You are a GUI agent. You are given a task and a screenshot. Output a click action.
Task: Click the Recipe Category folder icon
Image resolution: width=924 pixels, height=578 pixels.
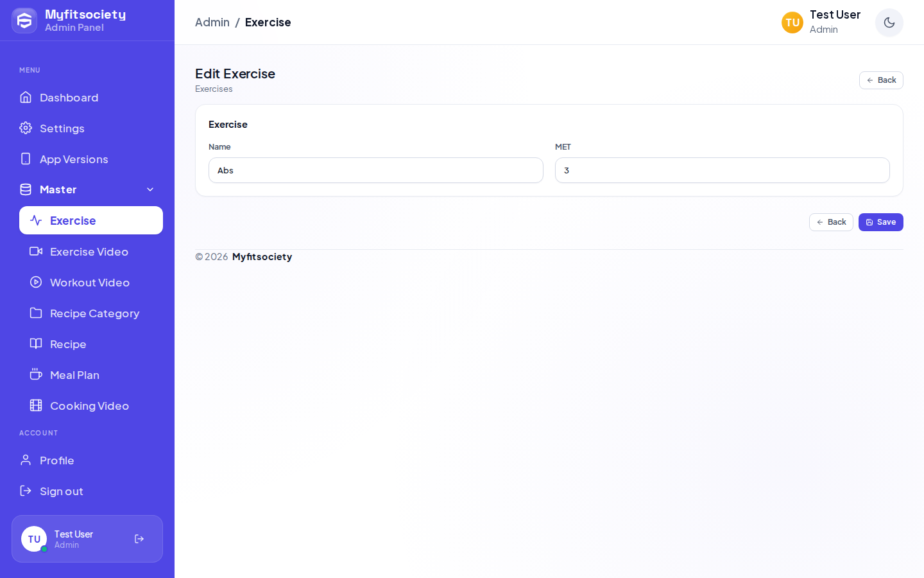[36, 313]
